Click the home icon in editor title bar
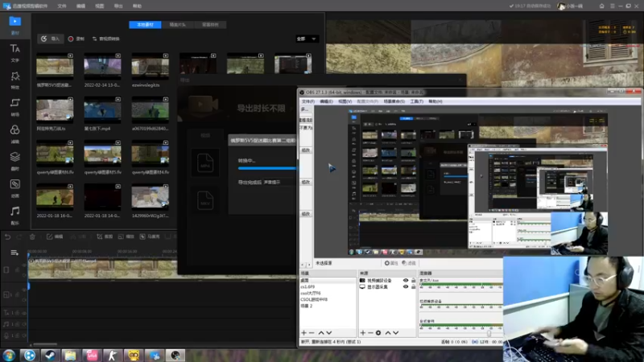The image size is (644, 362). [x=601, y=6]
